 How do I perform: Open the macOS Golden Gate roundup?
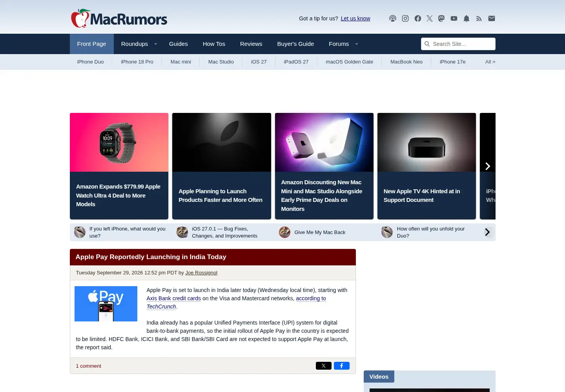(350, 62)
